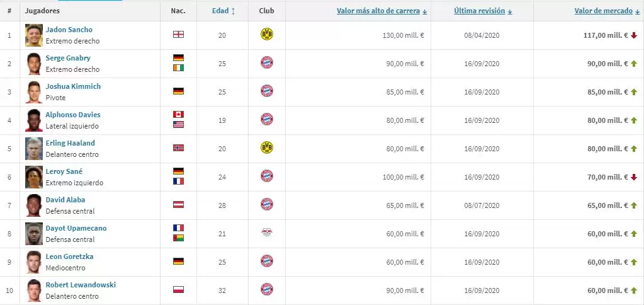Click Borussia Dortmund crest beside Jadon Sancho

point(266,35)
